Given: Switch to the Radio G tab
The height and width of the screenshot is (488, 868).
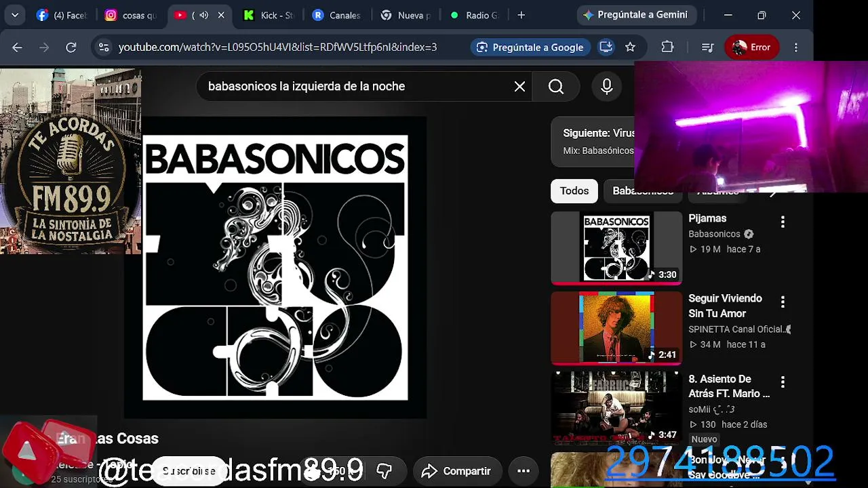Looking at the screenshot, I should (x=475, y=15).
